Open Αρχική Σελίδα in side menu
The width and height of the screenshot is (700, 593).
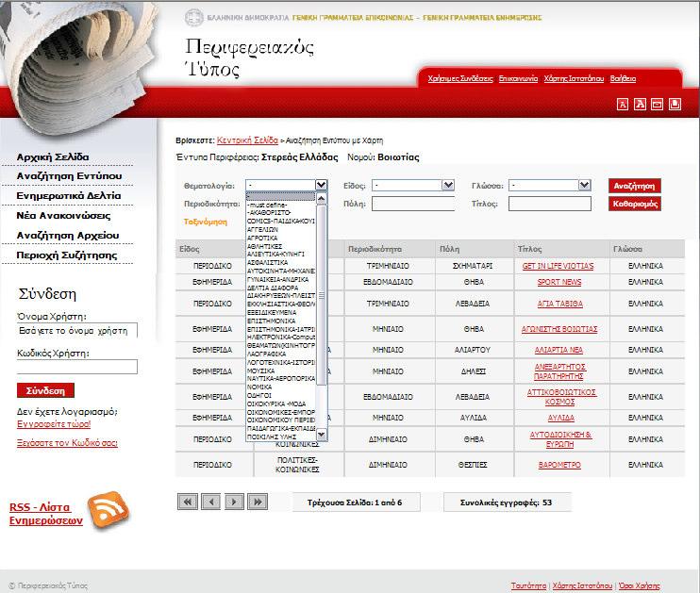pyautogui.click(x=53, y=157)
